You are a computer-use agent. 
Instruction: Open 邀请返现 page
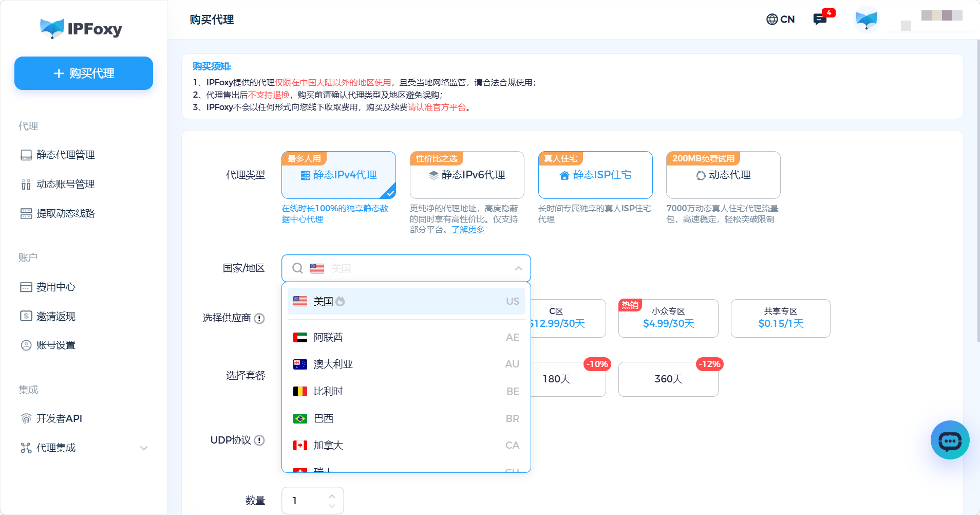(55, 316)
